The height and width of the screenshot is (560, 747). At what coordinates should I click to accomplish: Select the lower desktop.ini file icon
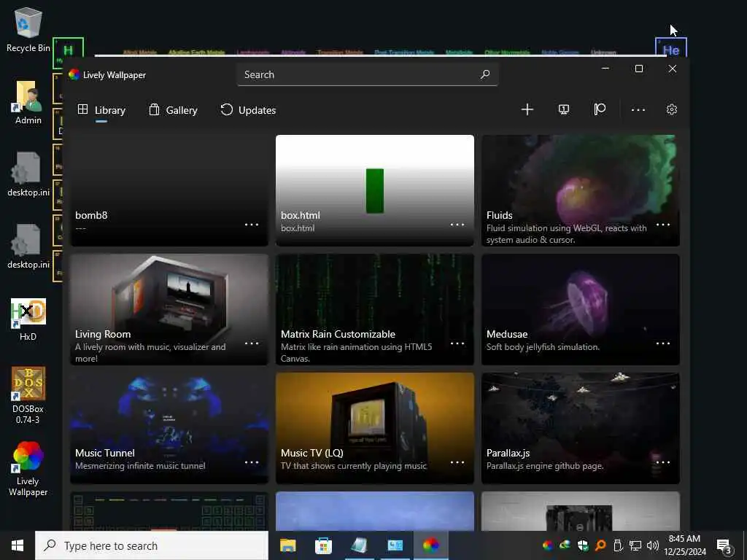click(28, 246)
